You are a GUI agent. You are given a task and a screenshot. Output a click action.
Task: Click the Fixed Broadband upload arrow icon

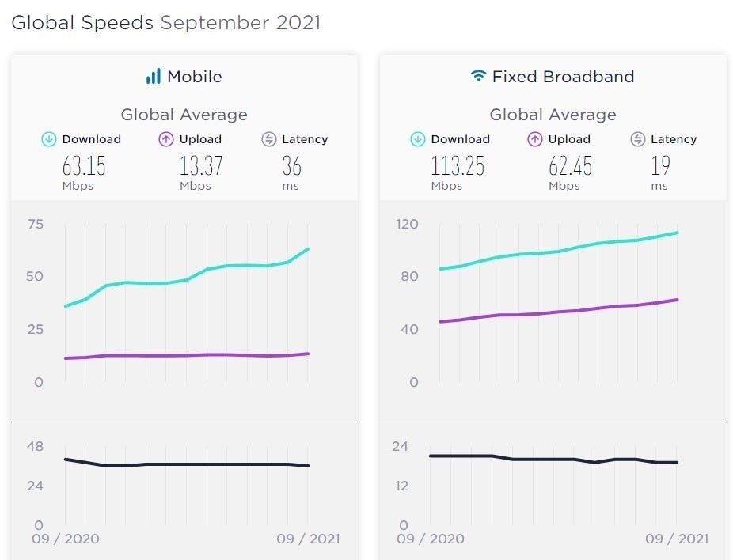tap(535, 139)
